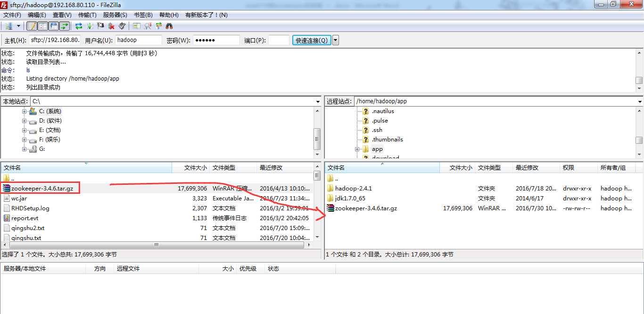Open the 查看(V) menu

(x=62, y=15)
